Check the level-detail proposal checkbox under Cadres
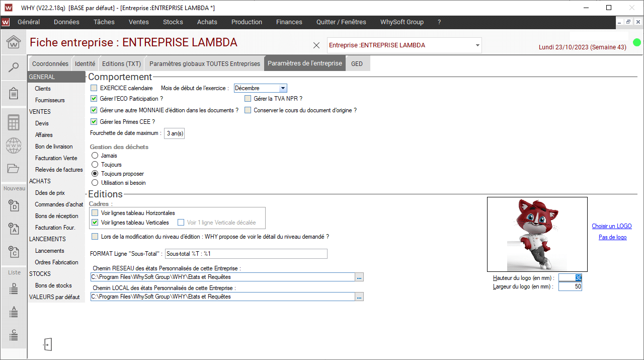The width and height of the screenshot is (644, 360). [x=95, y=237]
